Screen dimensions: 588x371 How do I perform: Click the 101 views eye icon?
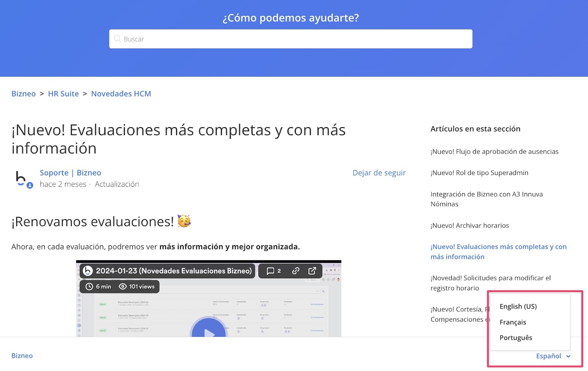point(123,286)
